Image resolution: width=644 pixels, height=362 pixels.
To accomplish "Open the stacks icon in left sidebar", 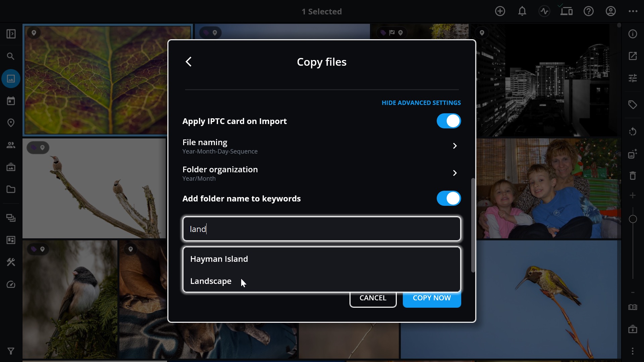I will click(11, 218).
